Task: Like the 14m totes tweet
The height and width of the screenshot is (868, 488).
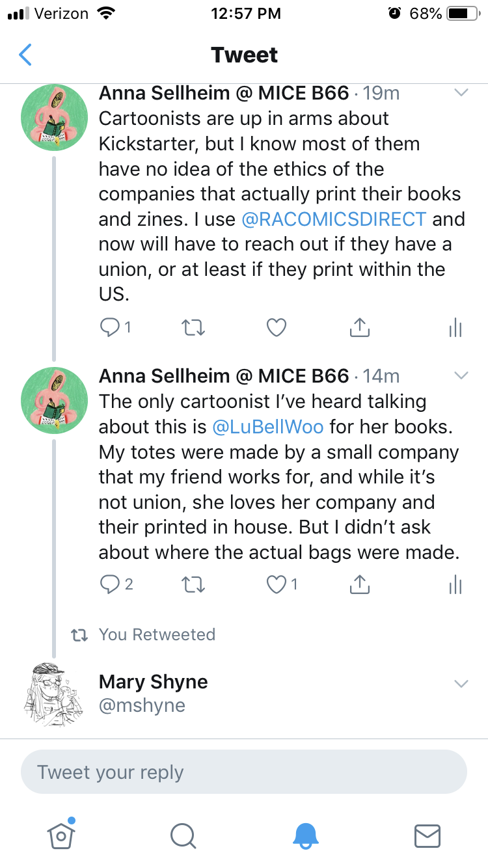Action: (278, 584)
